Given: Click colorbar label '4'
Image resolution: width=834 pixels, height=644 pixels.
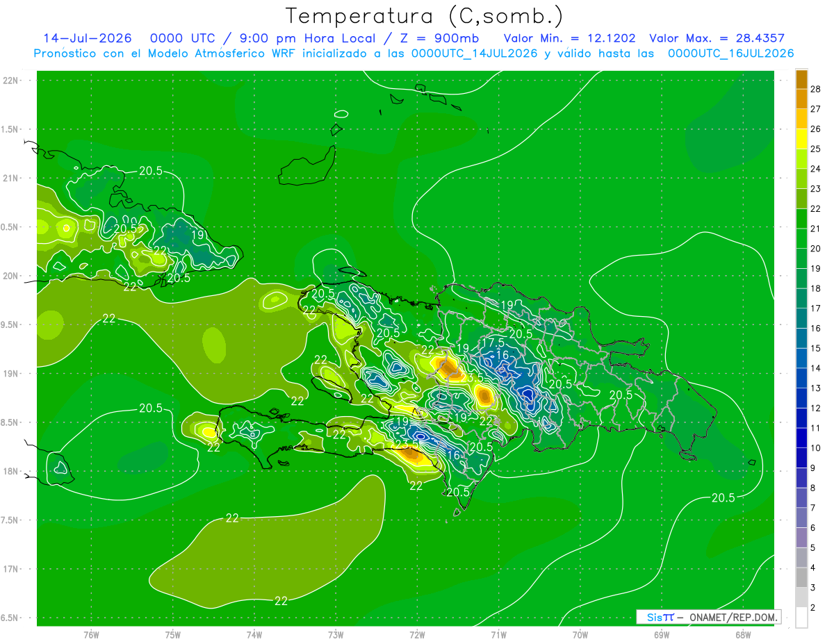Looking at the screenshot, I should click(813, 568).
